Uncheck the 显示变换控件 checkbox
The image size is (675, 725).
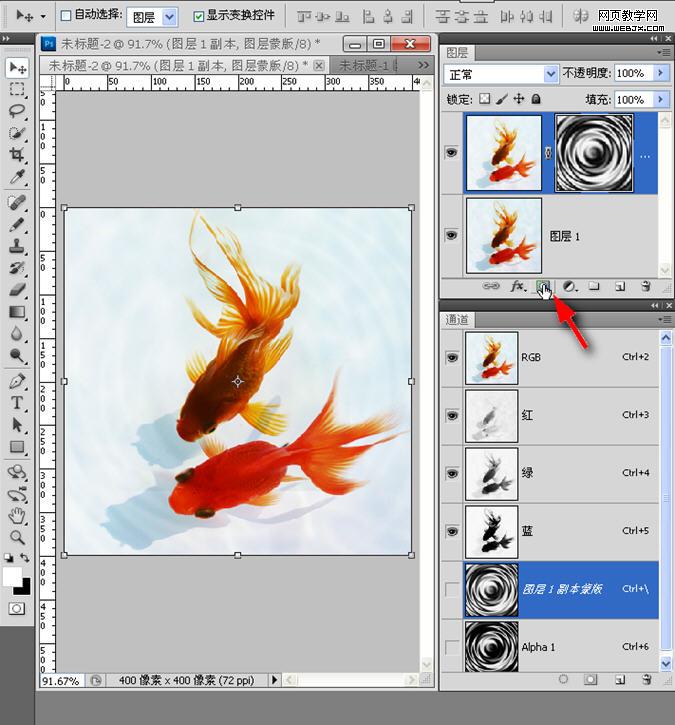(198, 16)
